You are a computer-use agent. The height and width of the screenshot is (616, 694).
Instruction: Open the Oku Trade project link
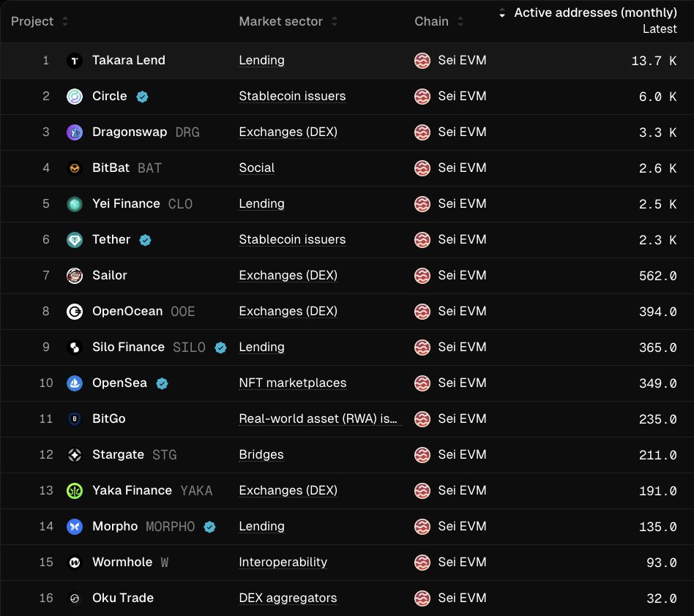[x=123, y=598]
